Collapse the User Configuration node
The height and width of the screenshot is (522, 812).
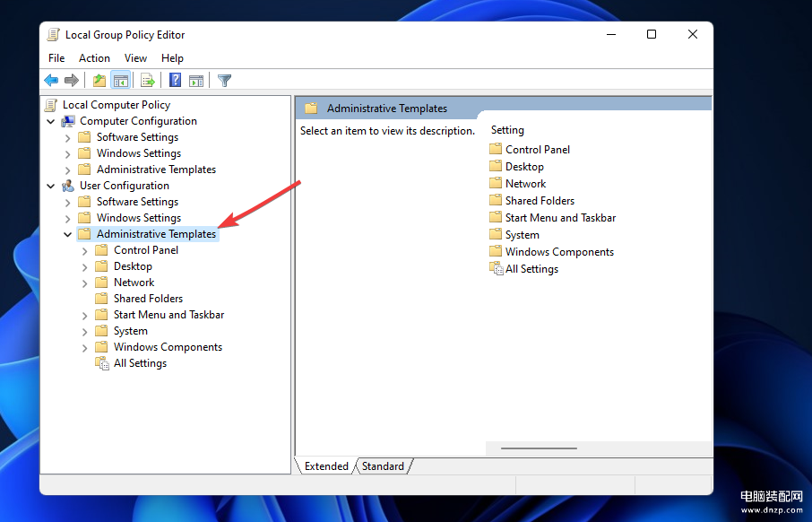point(51,186)
